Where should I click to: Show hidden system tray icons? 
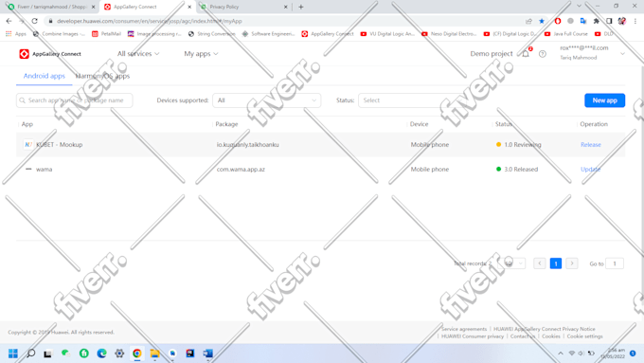(x=561, y=354)
